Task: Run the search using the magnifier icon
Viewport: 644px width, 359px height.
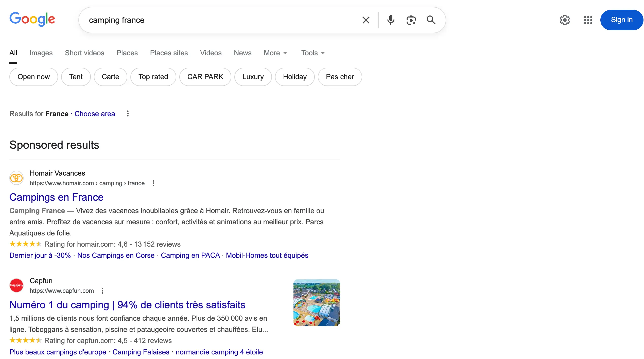Action: tap(431, 20)
